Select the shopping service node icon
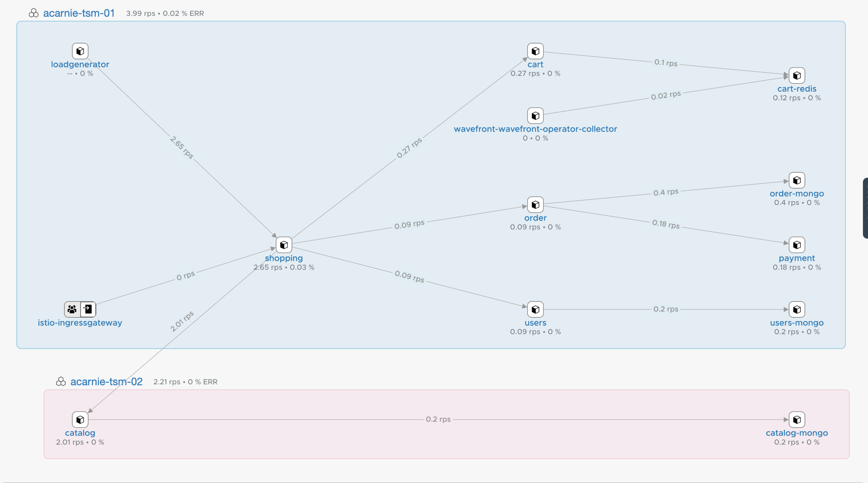868x483 pixels. pos(284,245)
